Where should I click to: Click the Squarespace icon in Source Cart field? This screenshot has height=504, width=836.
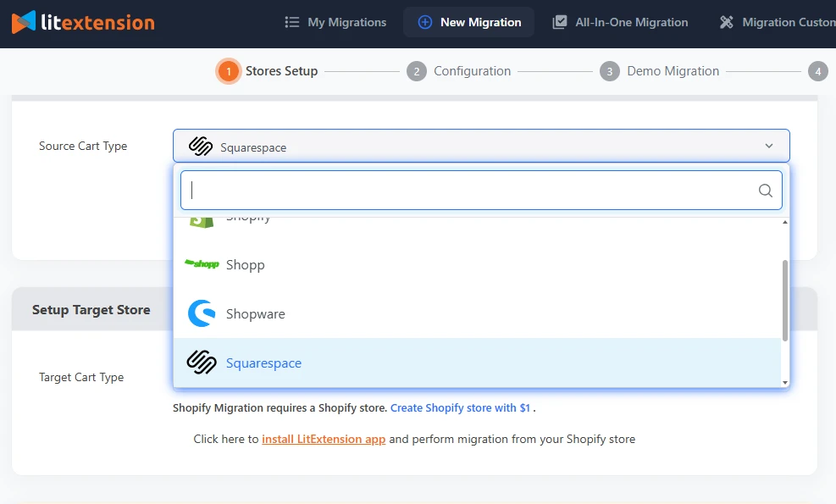201,147
